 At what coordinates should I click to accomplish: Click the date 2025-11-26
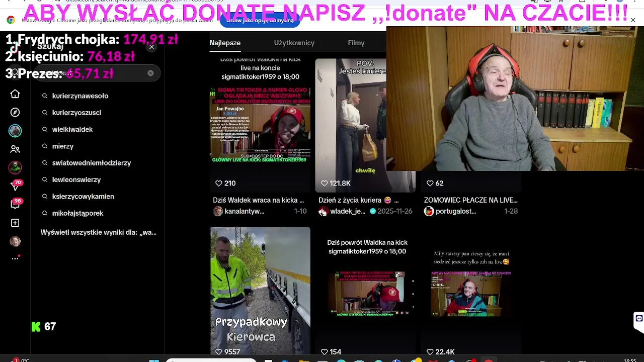[395, 211]
